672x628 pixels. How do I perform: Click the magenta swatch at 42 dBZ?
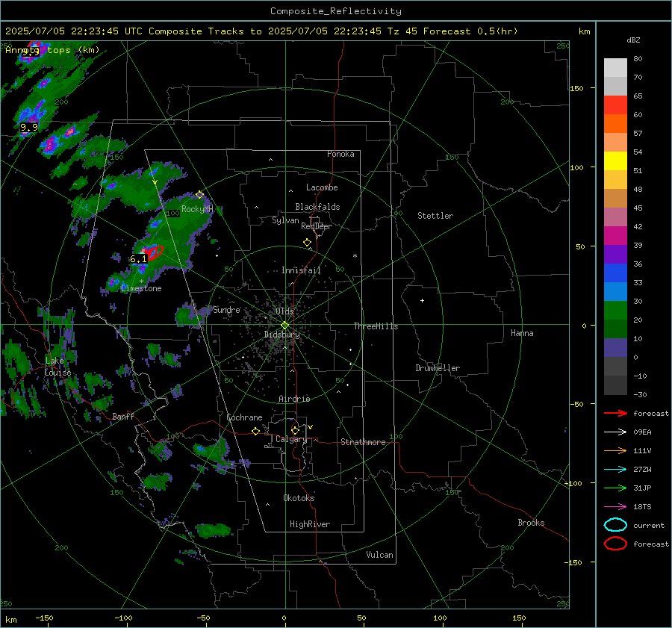(x=615, y=235)
